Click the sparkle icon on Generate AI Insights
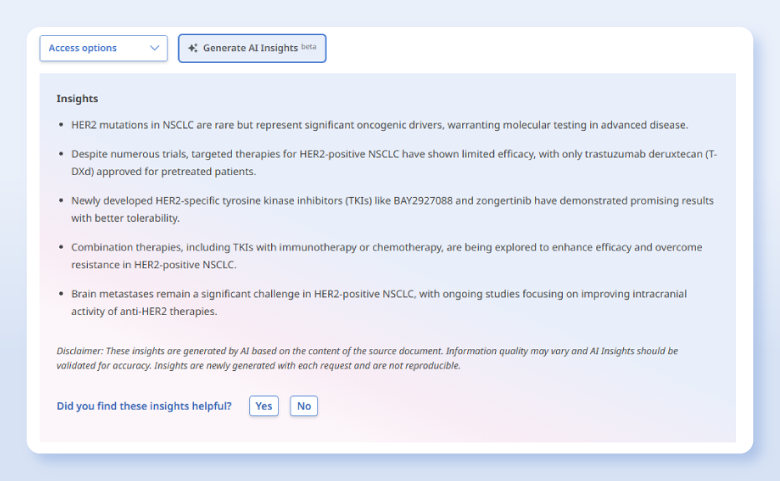 (x=192, y=48)
